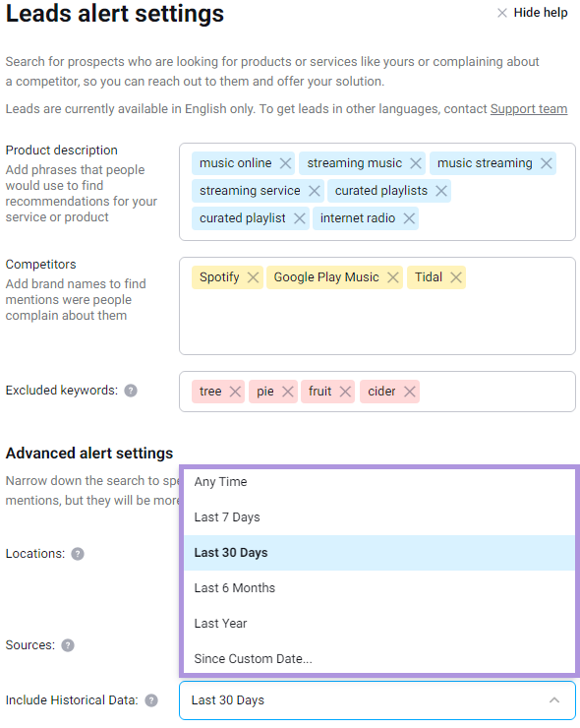This screenshot has width=580, height=728.
Task: Choose 'Last 7 Days' option
Action: 379,517
